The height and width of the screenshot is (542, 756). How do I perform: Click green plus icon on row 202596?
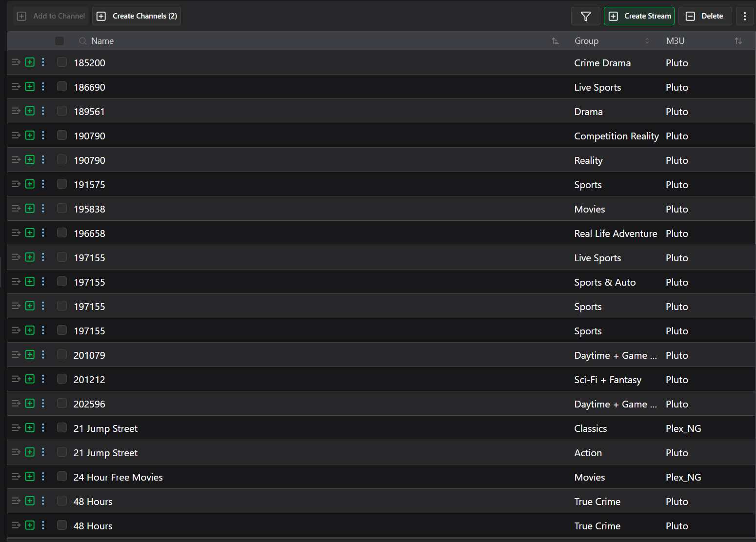(x=30, y=404)
